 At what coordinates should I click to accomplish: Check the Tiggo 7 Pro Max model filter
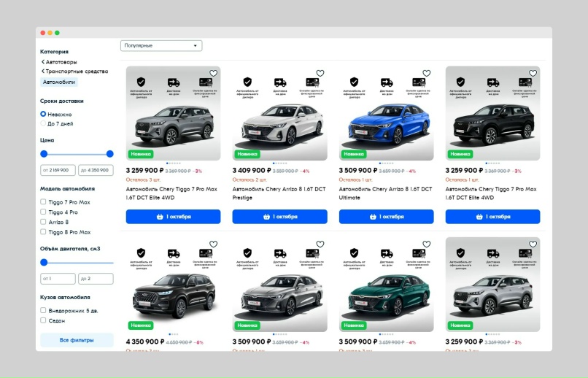tap(43, 201)
